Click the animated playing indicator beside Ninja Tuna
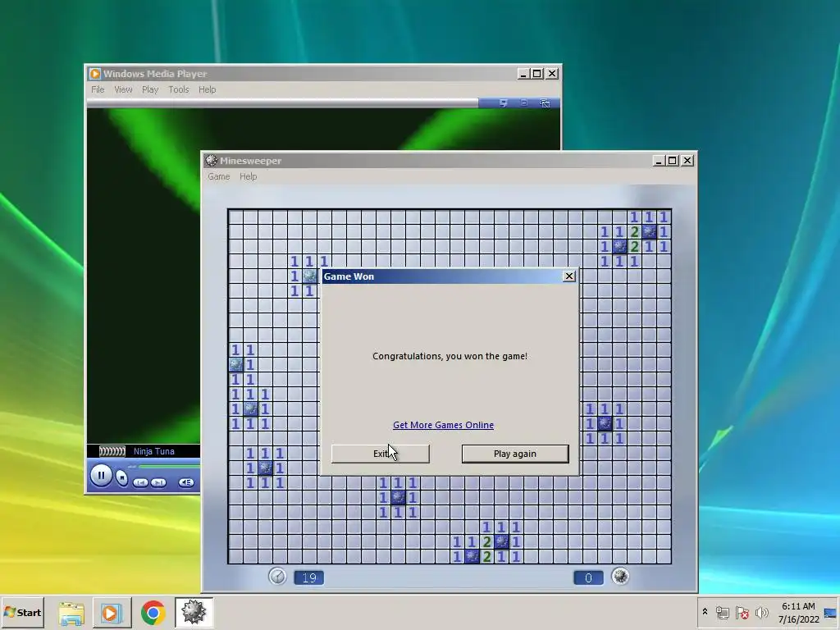This screenshot has height=630, width=840. coord(112,451)
